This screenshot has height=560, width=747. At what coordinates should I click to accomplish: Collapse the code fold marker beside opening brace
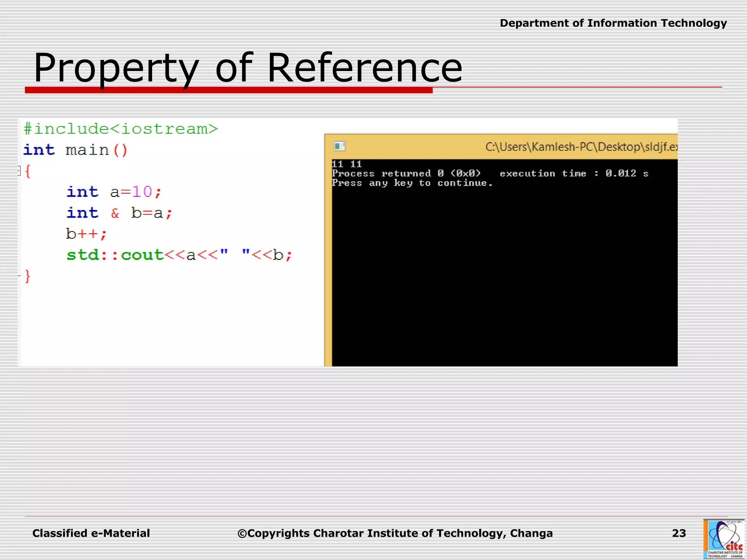[19, 171]
